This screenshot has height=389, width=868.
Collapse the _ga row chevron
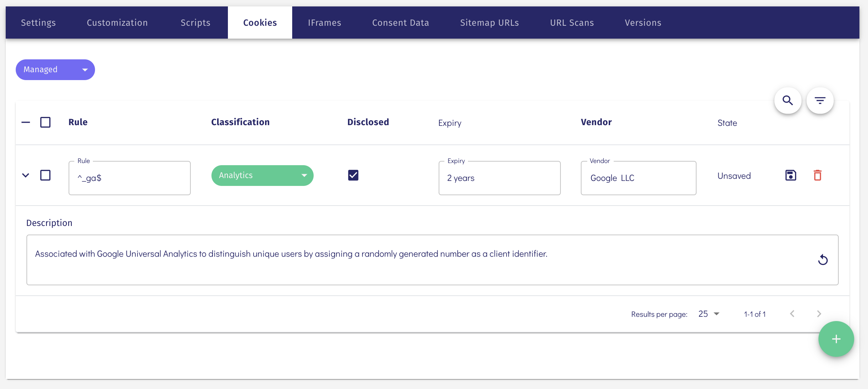click(26, 175)
